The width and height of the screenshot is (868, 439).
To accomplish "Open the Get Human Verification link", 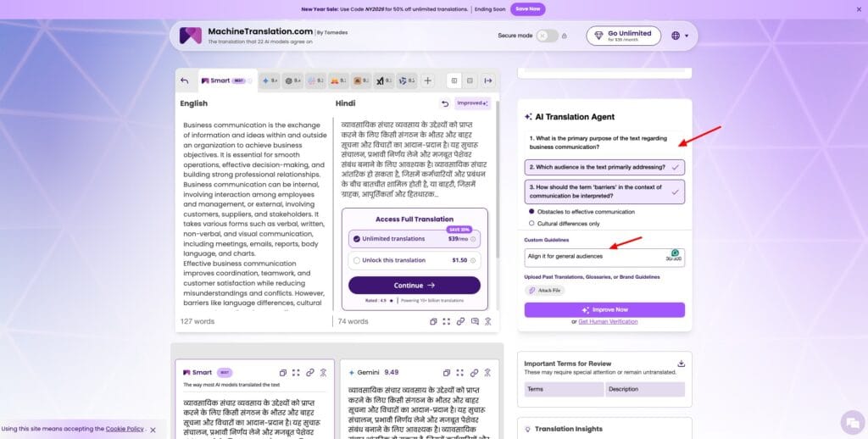I will [608, 322].
